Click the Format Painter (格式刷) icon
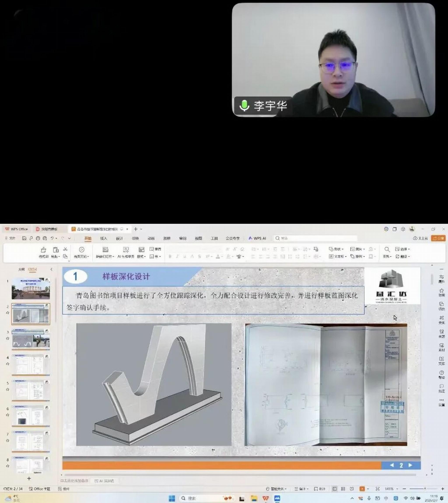 coord(43,250)
